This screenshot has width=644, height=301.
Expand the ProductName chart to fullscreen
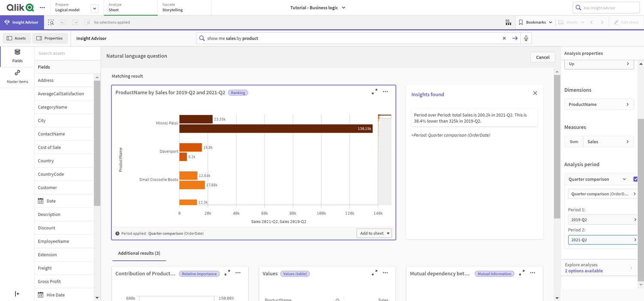(374, 92)
